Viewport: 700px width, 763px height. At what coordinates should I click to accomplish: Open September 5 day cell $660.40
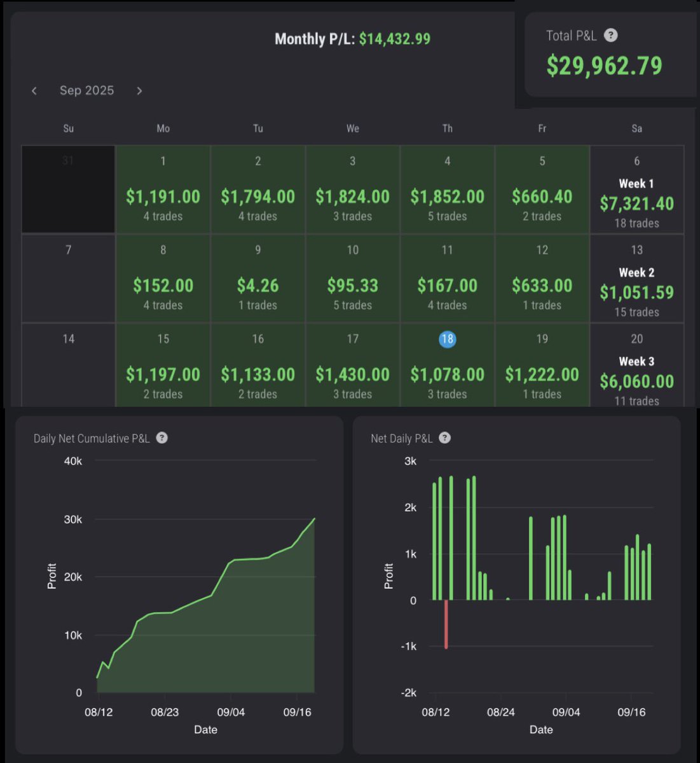(542, 189)
